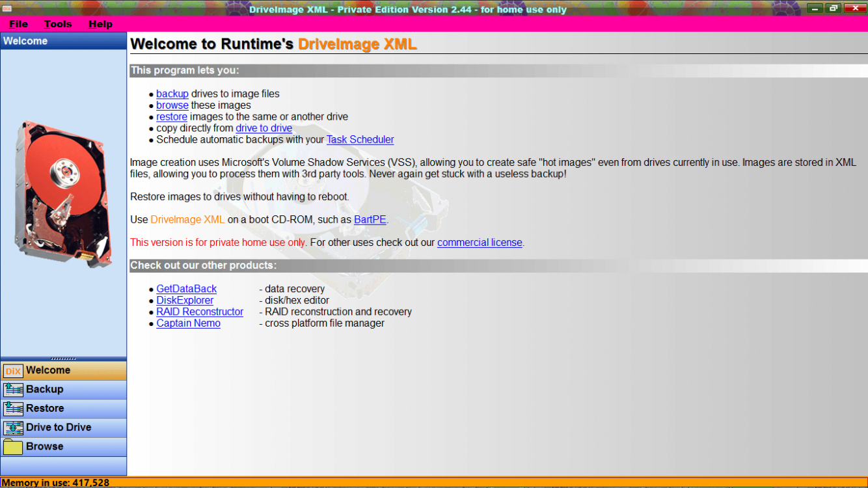Click the restore hyperlink in the list
The width and height of the screenshot is (868, 488).
pyautogui.click(x=171, y=117)
